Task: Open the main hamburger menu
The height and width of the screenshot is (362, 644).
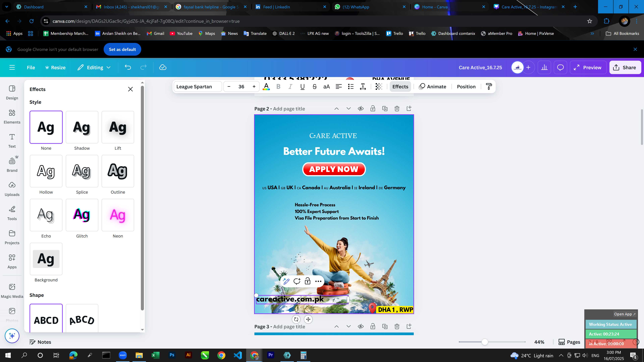Action: point(12,67)
